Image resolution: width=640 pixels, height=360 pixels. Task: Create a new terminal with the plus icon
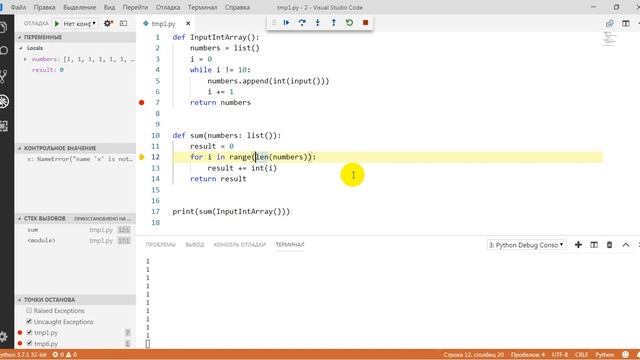tap(578, 244)
